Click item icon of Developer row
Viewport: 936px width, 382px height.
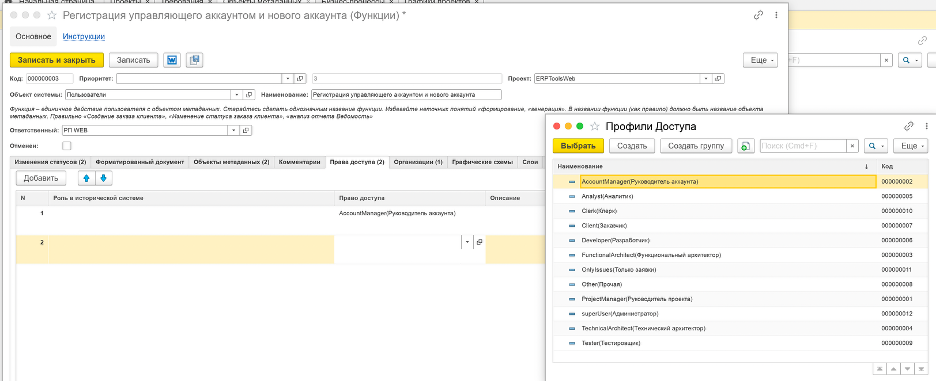click(x=572, y=241)
